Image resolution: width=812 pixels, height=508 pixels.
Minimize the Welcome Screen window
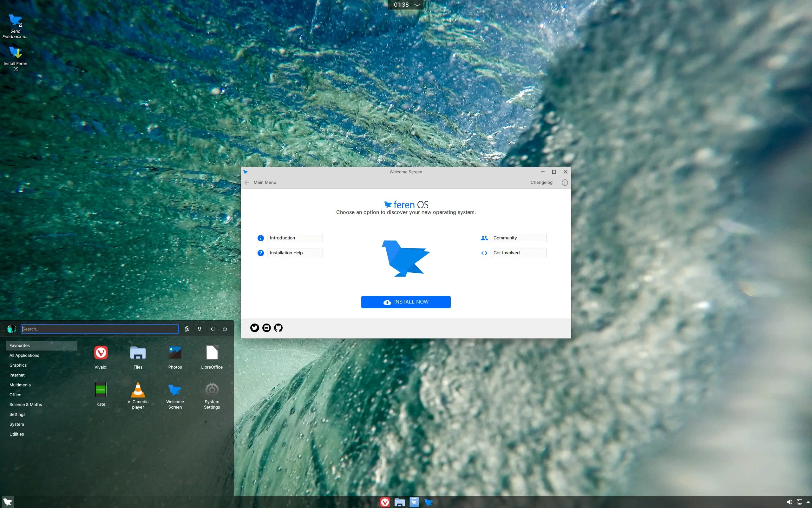coord(542,172)
